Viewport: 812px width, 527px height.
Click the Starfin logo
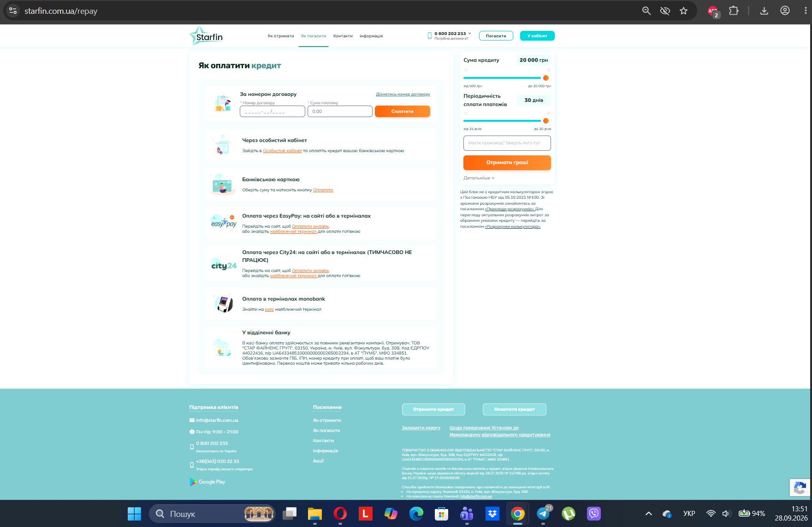(206, 36)
